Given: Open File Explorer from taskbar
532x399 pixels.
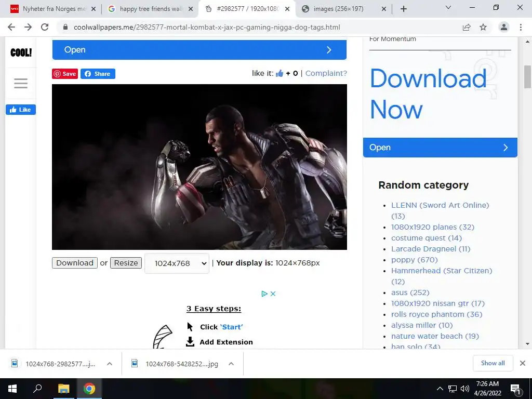Looking at the screenshot, I should click(63, 389).
